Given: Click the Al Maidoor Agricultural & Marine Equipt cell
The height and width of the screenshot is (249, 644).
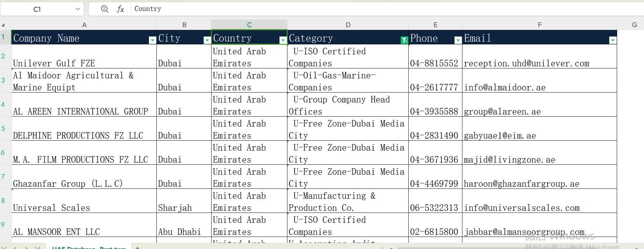Looking at the screenshot, I should tap(84, 80).
